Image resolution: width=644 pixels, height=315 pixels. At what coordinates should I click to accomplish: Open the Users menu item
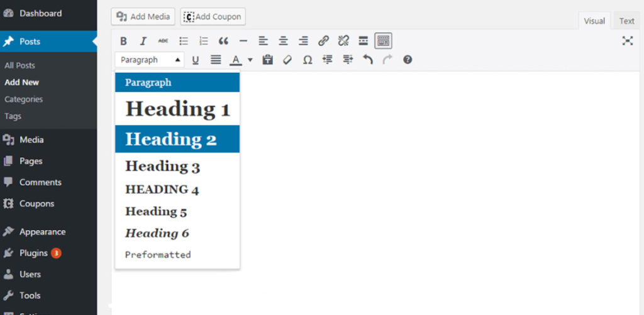pyautogui.click(x=48, y=274)
